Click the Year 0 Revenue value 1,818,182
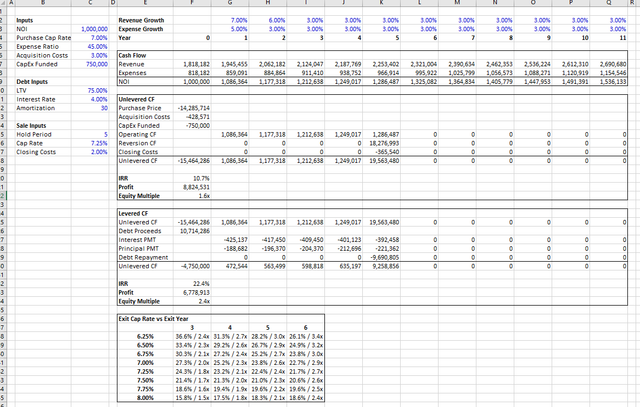Viewport: 640px width, 407px height. pos(197,64)
